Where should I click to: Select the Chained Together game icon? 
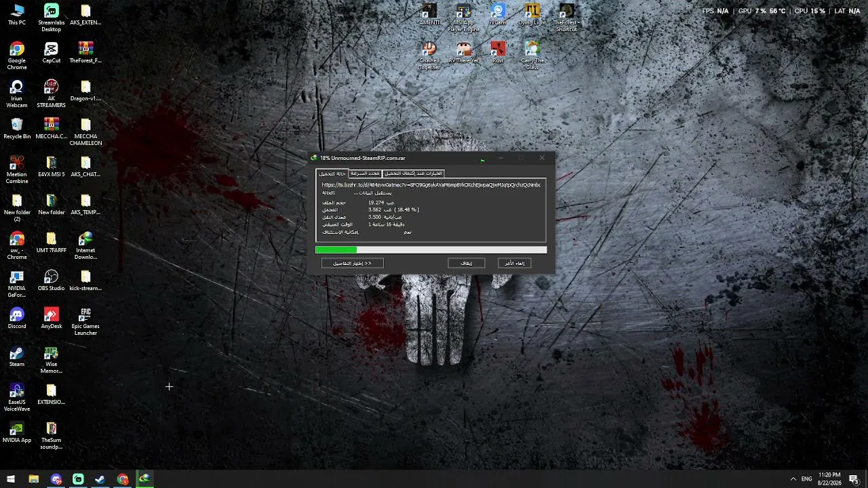[429, 56]
